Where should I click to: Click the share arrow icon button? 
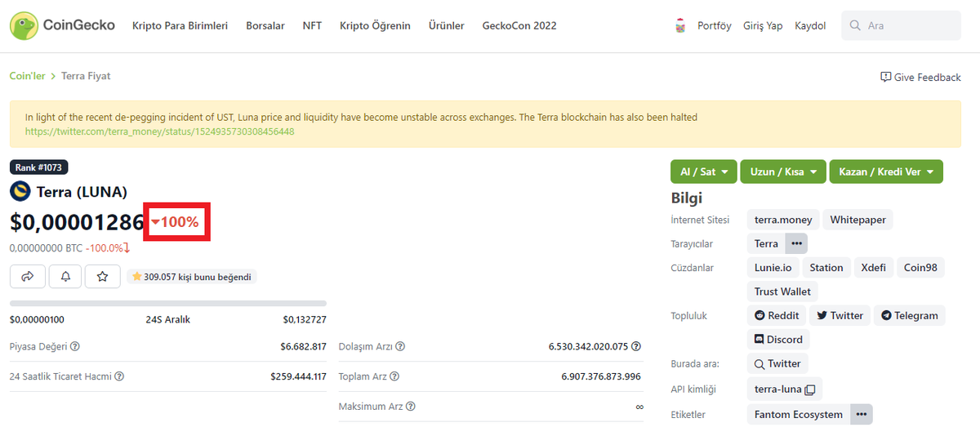tap(27, 277)
